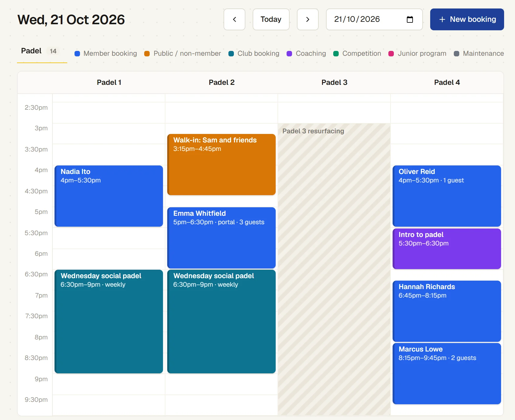Click the Coaching legend label
The width and height of the screenshot is (515, 420).
click(x=311, y=54)
